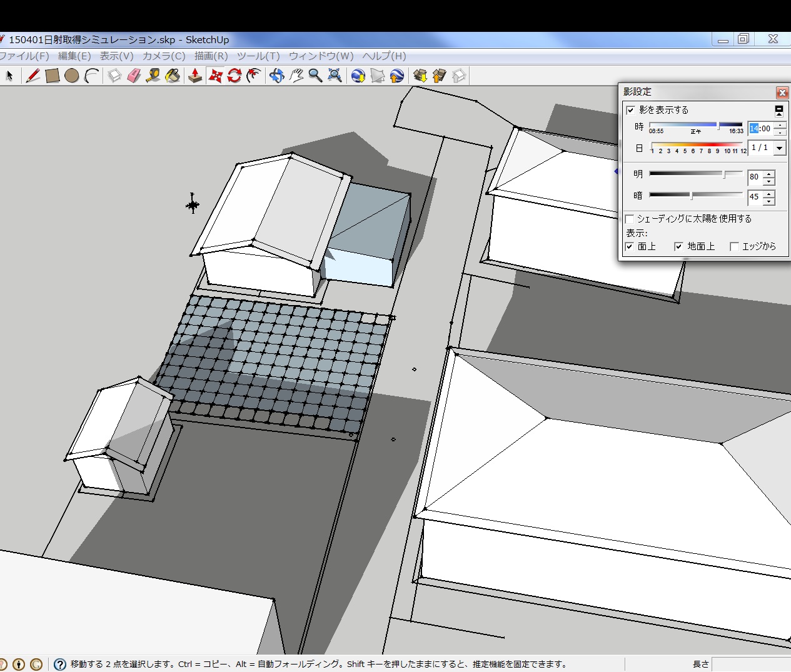Choose the Rotate tool

pyautogui.click(x=234, y=76)
